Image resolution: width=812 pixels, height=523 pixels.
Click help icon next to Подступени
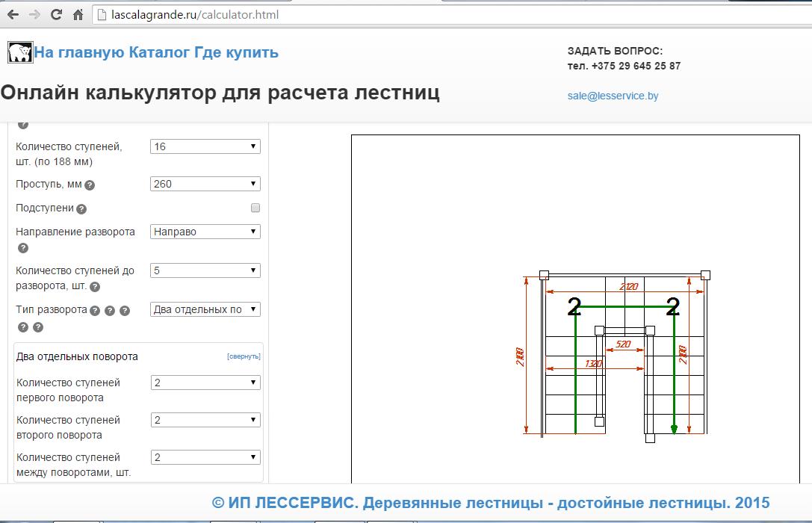81,209
